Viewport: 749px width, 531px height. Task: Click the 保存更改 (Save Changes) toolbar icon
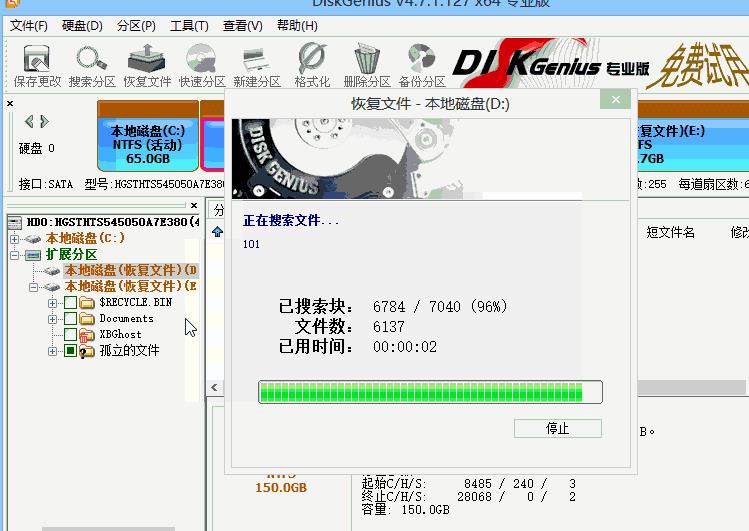37,65
